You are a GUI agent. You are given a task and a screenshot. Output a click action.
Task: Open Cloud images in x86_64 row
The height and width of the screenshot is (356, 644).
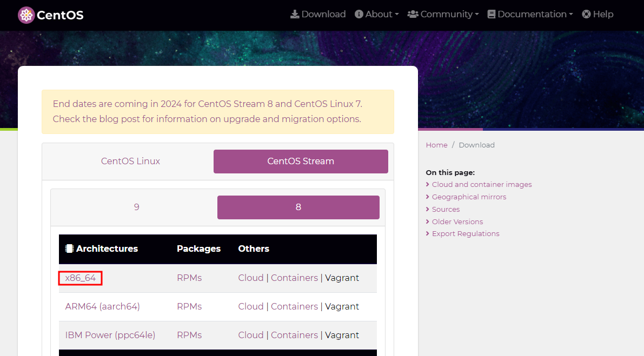pyautogui.click(x=251, y=278)
